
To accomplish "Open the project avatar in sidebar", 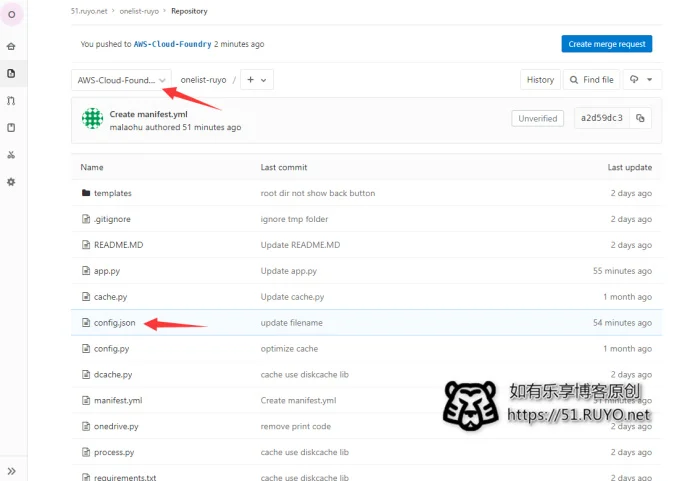I will 12,15.
